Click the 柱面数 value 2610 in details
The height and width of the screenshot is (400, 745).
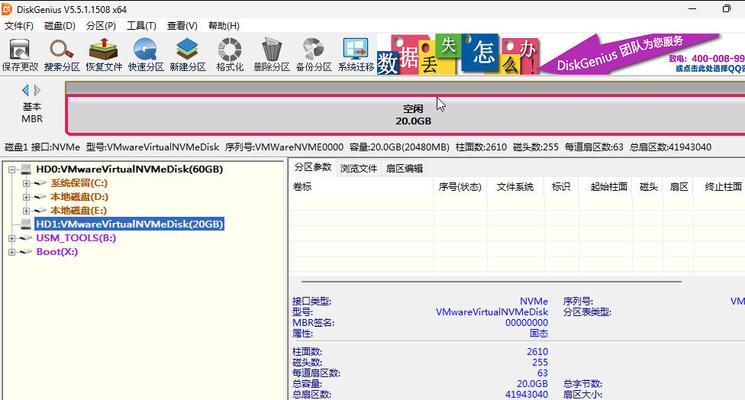537,352
